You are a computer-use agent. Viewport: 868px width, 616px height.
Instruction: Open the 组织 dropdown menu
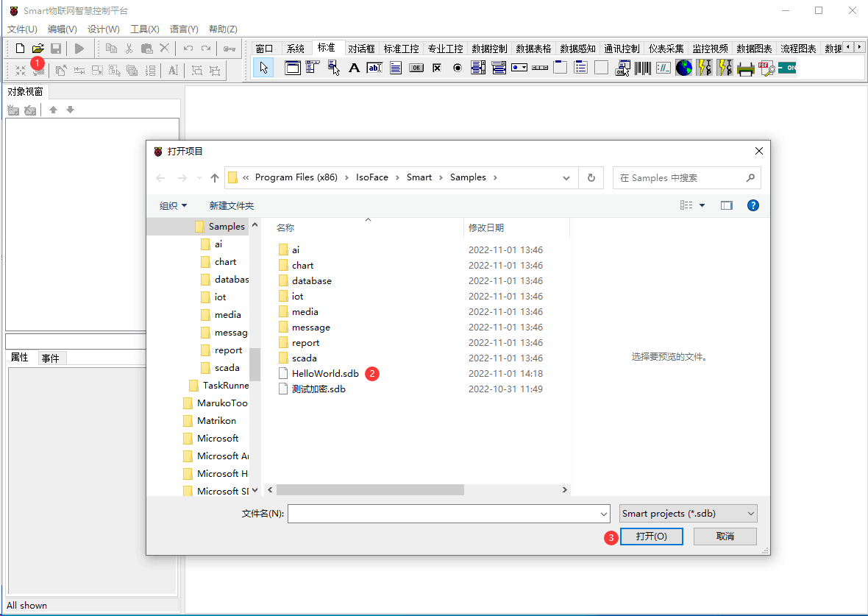(x=174, y=205)
